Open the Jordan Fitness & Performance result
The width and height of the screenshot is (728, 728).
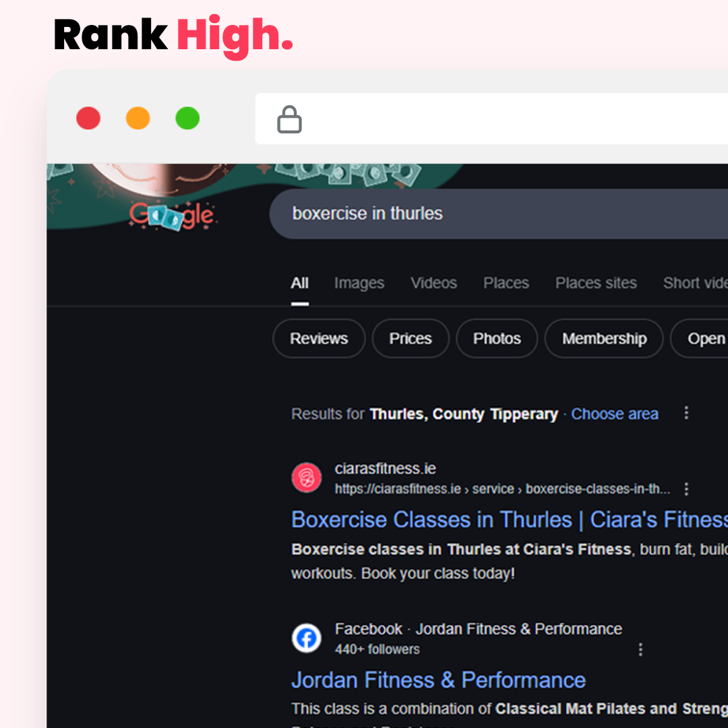438,680
